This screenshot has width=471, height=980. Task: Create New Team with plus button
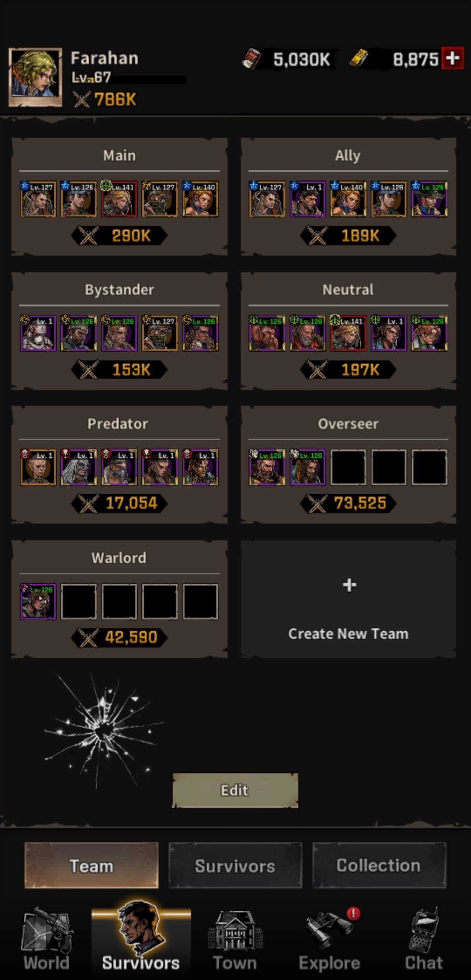tap(348, 599)
